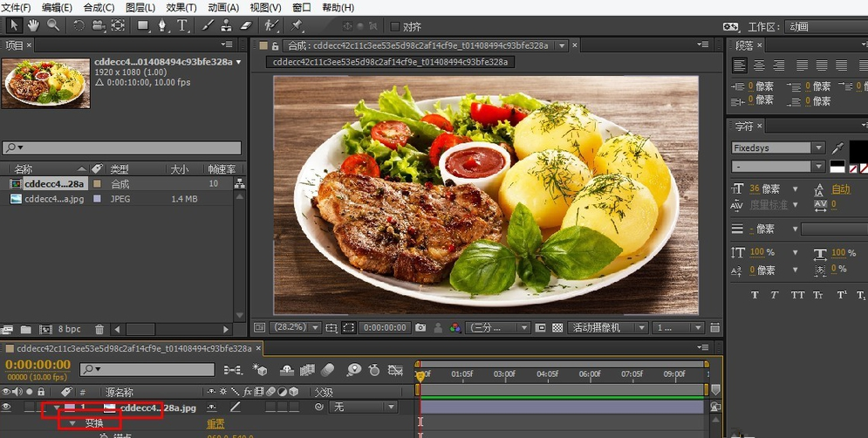Select the Horizontal Type tool
The height and width of the screenshot is (438, 868).
click(182, 25)
